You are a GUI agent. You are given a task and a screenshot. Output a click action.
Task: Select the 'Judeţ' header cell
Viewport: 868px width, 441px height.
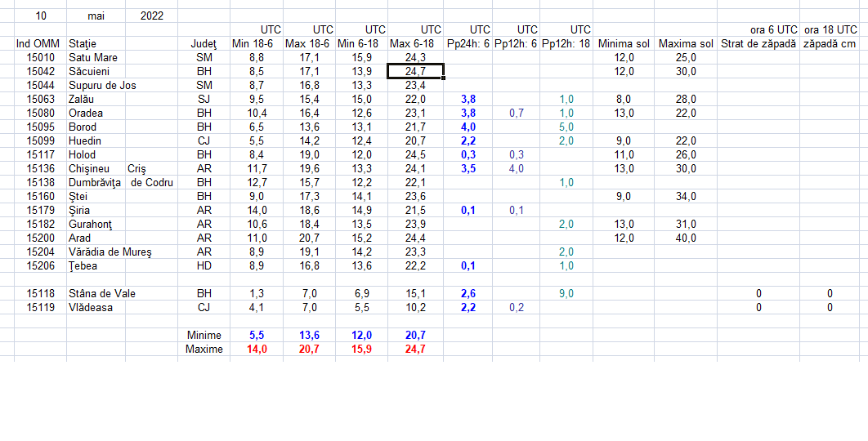pos(204,44)
